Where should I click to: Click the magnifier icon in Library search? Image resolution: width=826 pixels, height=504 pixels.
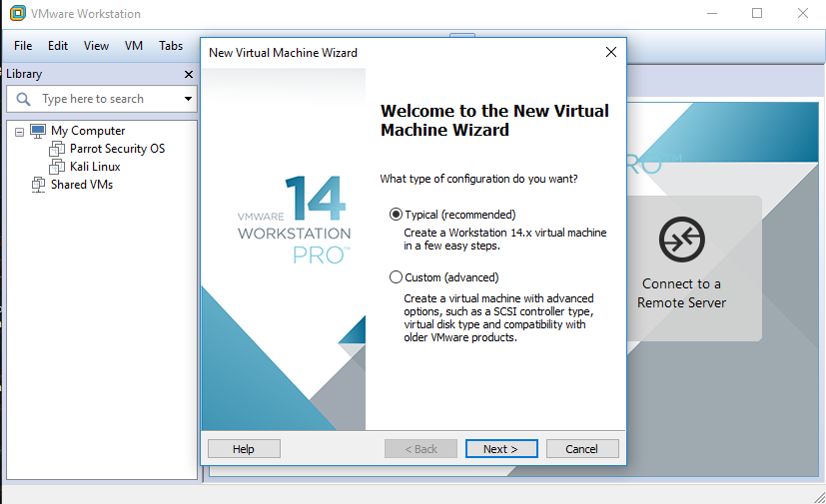pos(23,99)
